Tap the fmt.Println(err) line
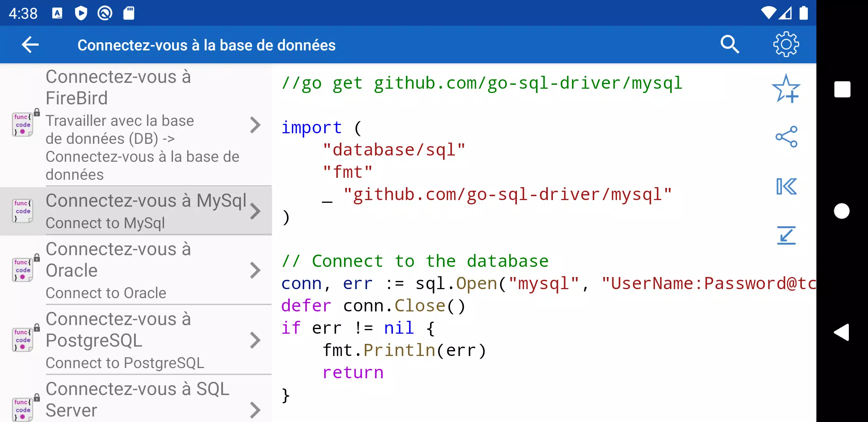Viewport: 868px width, 422px height. point(404,350)
